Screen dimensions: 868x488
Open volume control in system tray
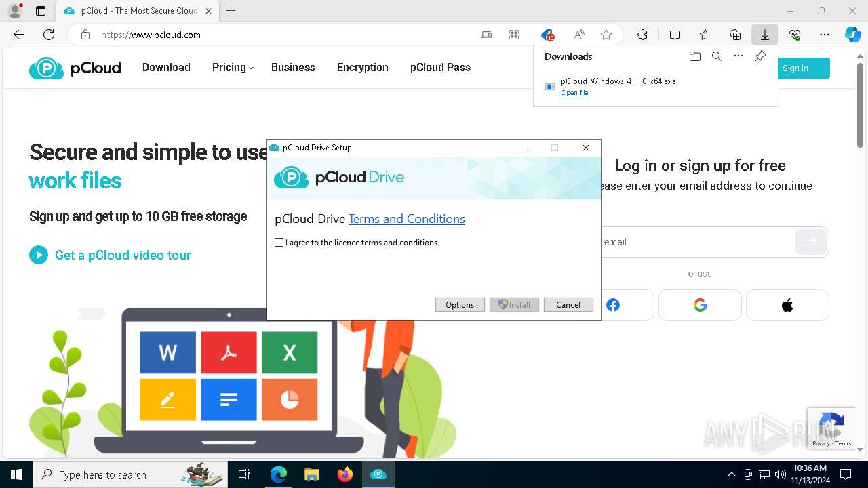(781, 474)
